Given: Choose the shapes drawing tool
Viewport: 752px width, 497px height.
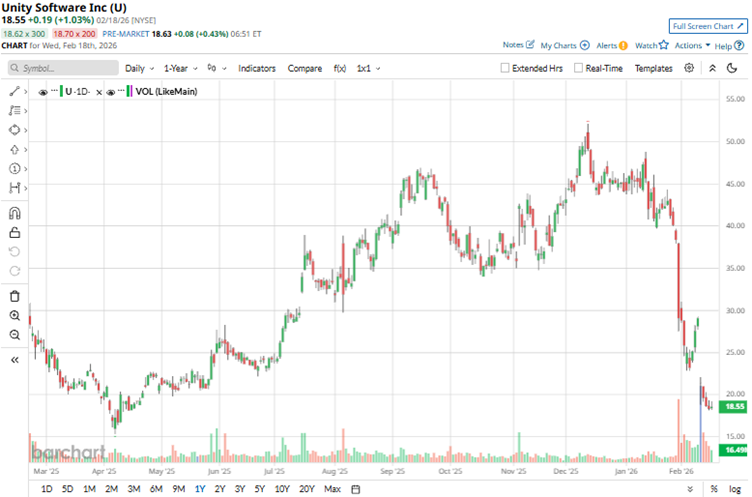Looking at the screenshot, I should pos(14,130).
